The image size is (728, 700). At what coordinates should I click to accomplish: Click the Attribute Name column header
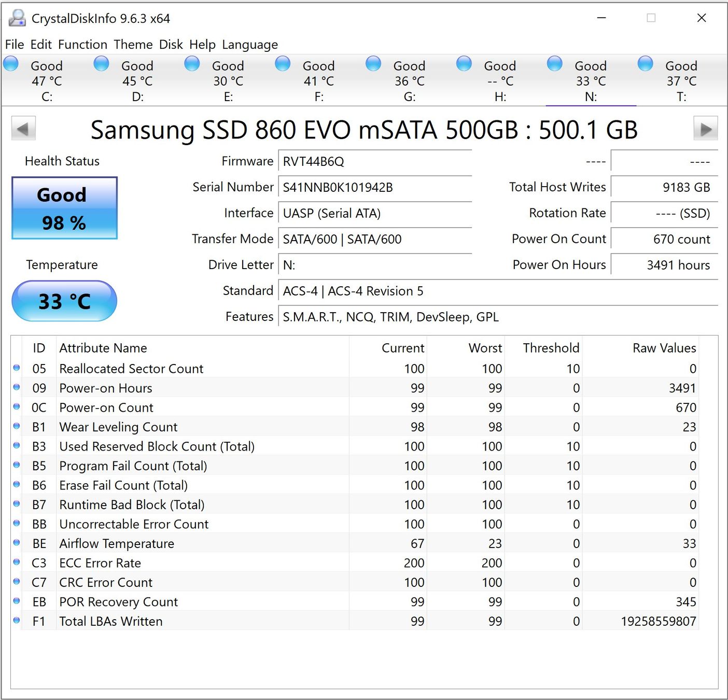[x=103, y=348]
